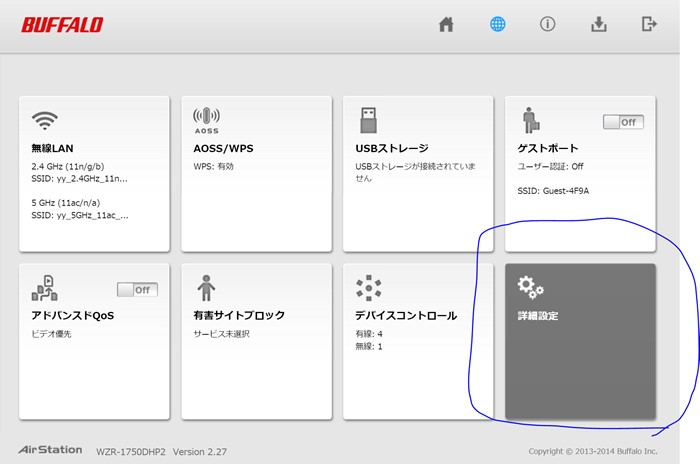
Task: Select the Wi-Fi icon on 無線LAN card
Action: click(45, 120)
